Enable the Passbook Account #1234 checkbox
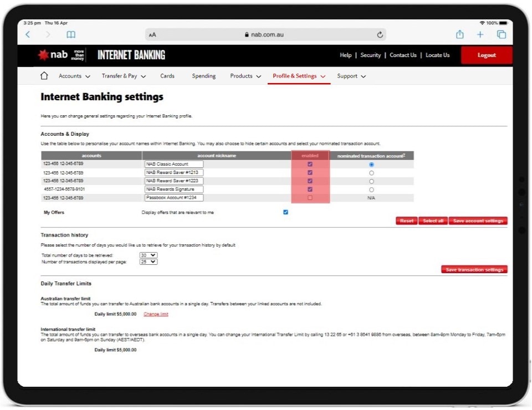 (x=310, y=198)
